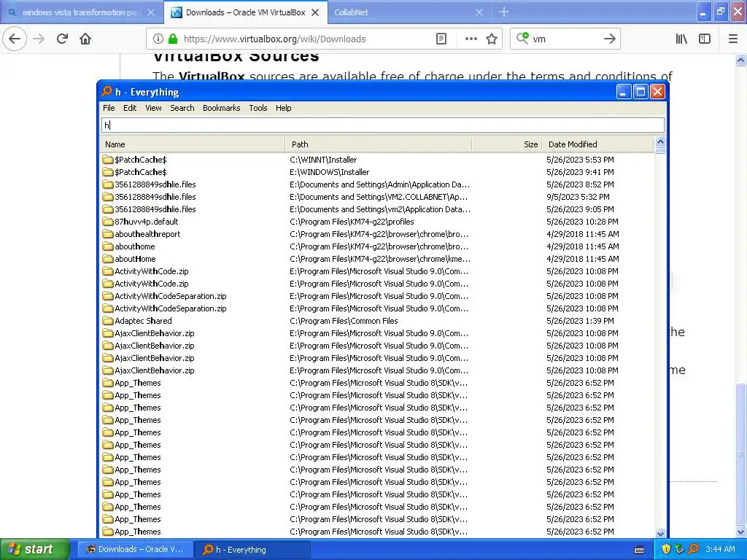Viewport: 747px width, 560px height.
Task: Open the View menu in Everything
Action: coord(153,108)
